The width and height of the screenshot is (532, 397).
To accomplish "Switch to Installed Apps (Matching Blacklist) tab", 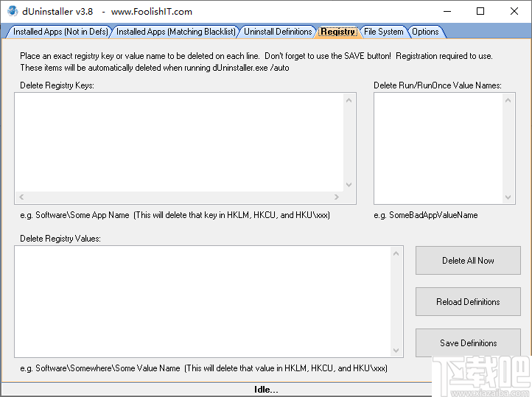I will pos(176,32).
